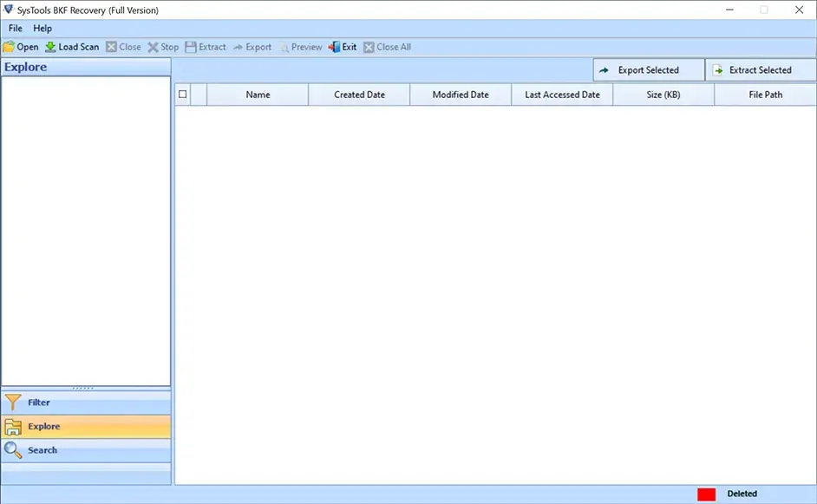Sort by the Size (KB) column
The height and width of the screenshot is (504, 817).
pyautogui.click(x=663, y=95)
